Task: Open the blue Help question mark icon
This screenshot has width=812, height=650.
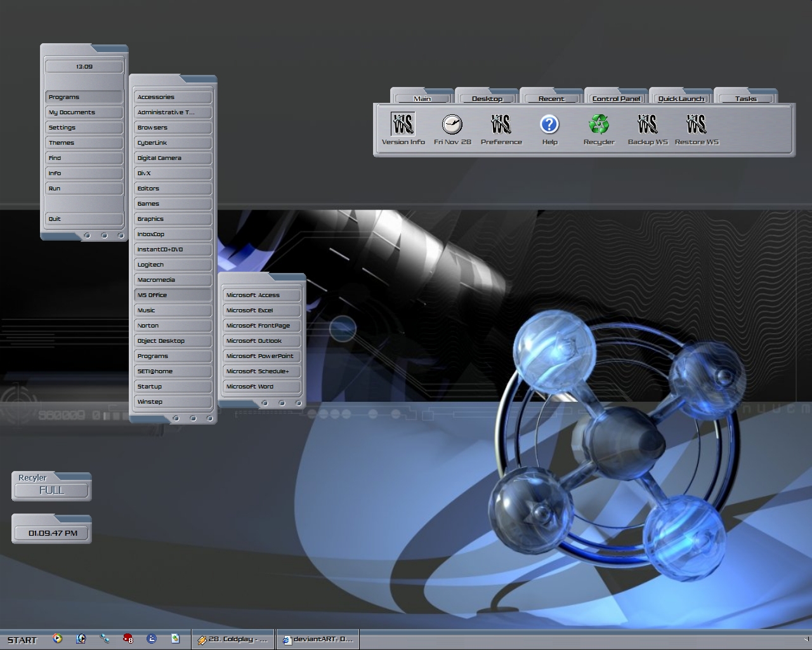Action: click(549, 124)
